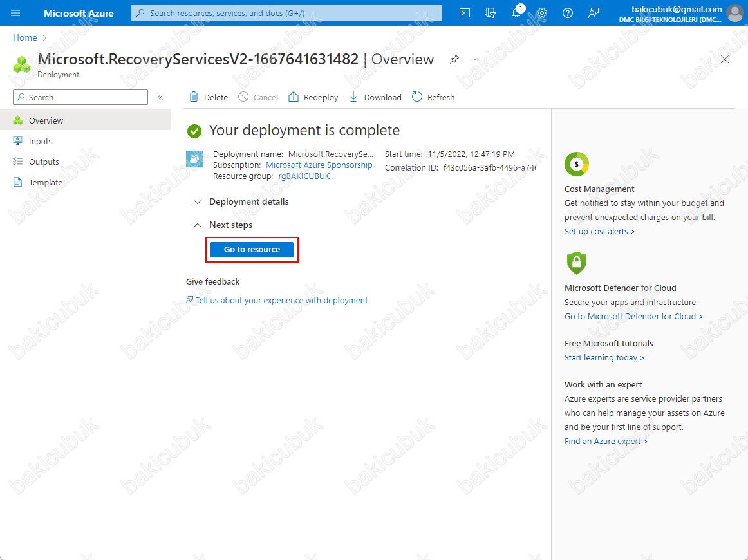Viewport: 748px width, 560px height.
Task: Focus the global search resources box
Action: point(286,13)
